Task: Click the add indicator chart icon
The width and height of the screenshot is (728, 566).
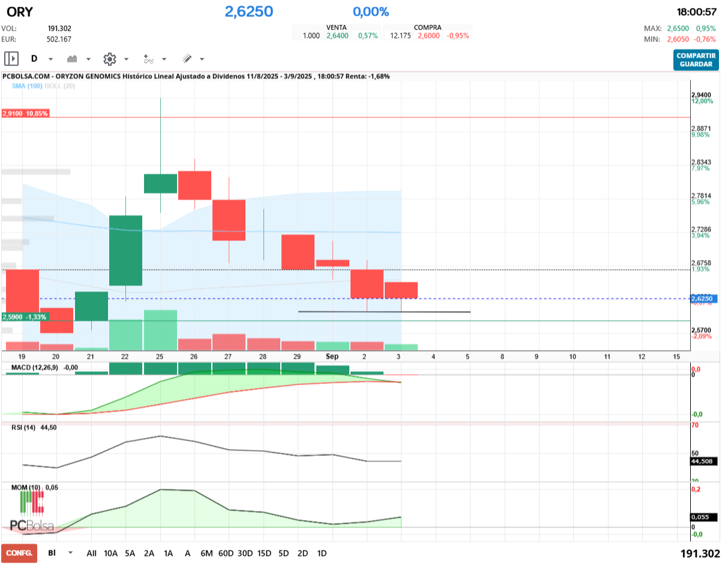Action: click(148, 59)
